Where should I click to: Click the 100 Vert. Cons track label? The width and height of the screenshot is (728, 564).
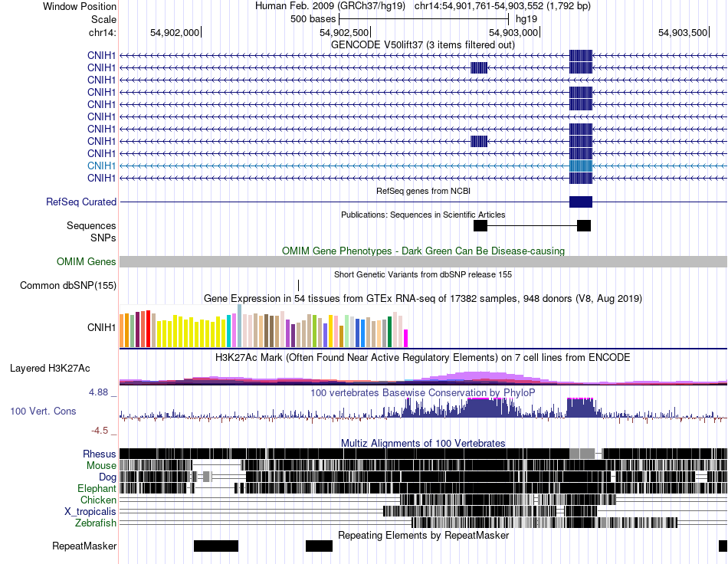tap(43, 412)
